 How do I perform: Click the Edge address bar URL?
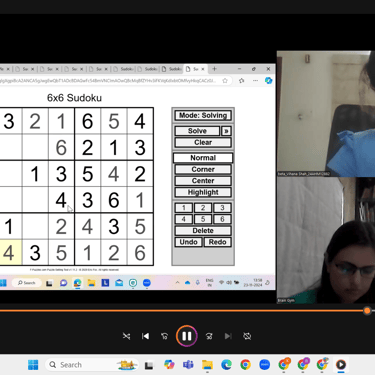[x=108, y=81]
